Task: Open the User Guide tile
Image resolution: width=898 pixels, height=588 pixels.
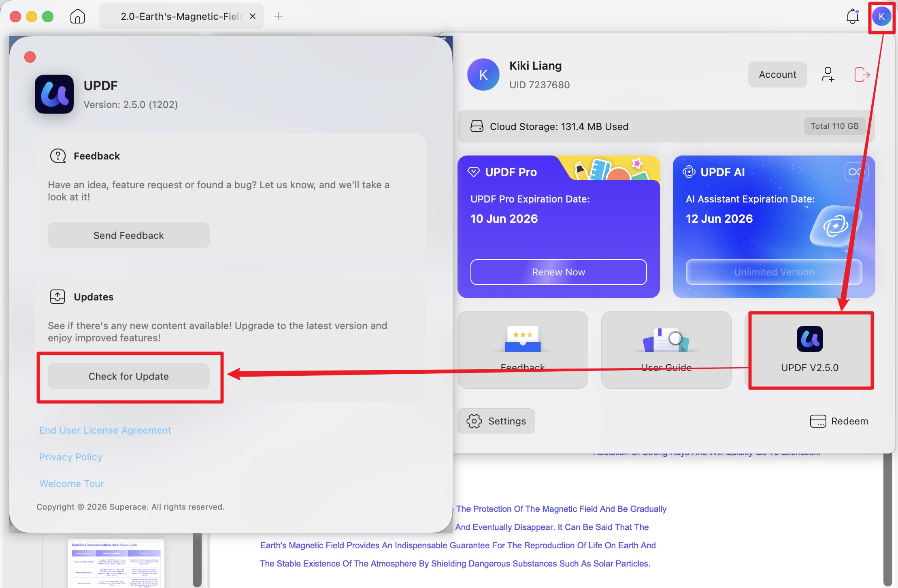Action: click(666, 350)
